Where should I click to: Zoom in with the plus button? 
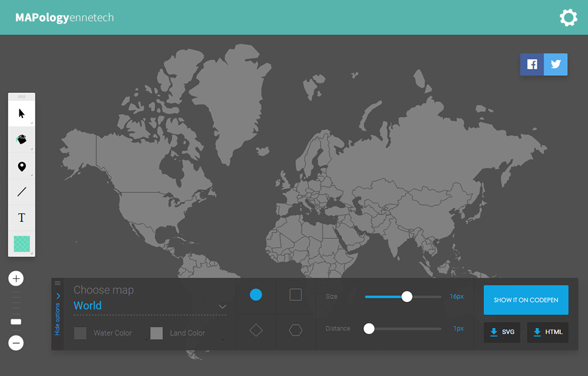click(16, 278)
